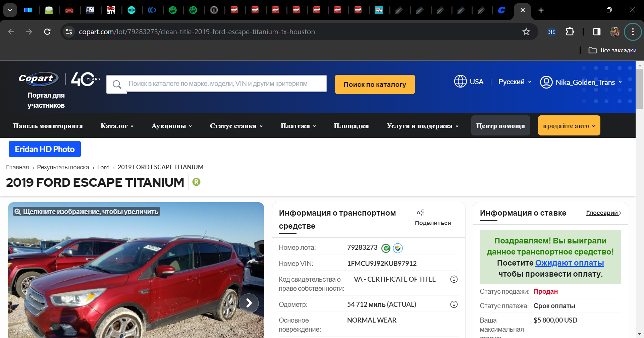Click the blue shield badge next to lot number
The image size is (644, 338).
[398, 248]
